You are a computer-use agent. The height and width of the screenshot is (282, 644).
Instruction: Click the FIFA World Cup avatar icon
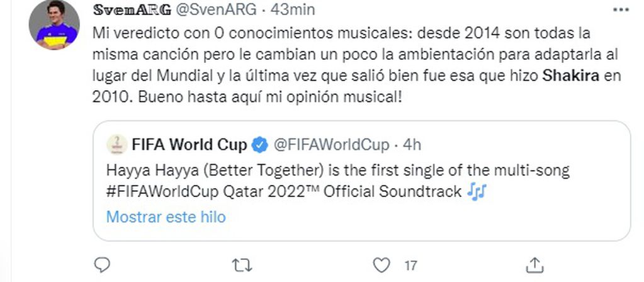[x=115, y=144]
